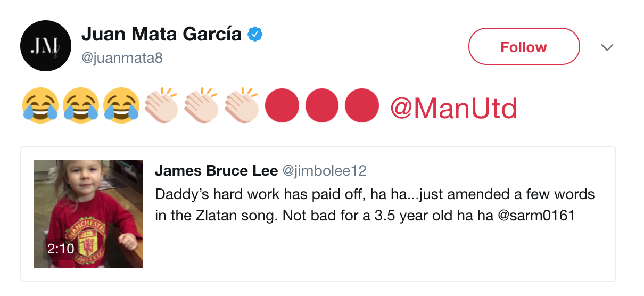Click the last crying-laughing emoji
The width and height of the screenshot is (644, 296).
pos(121,105)
